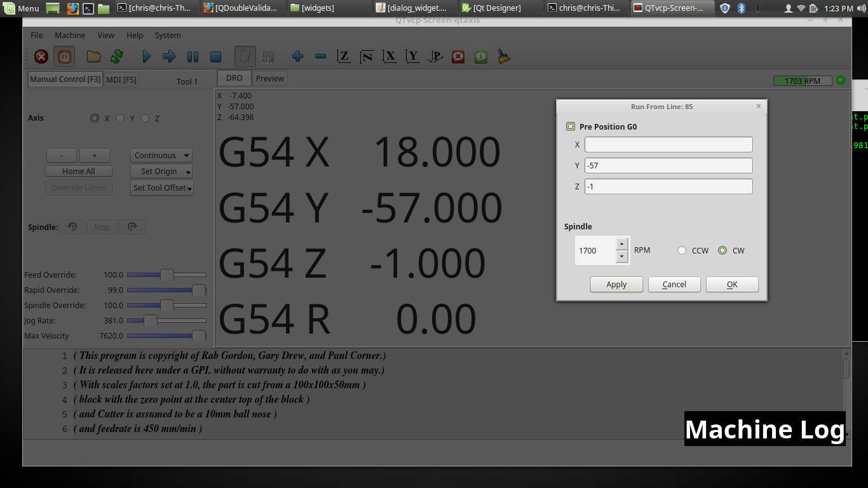The height and width of the screenshot is (488, 868).
Task: Open the network wifi tray icon
Action: coord(801,8)
